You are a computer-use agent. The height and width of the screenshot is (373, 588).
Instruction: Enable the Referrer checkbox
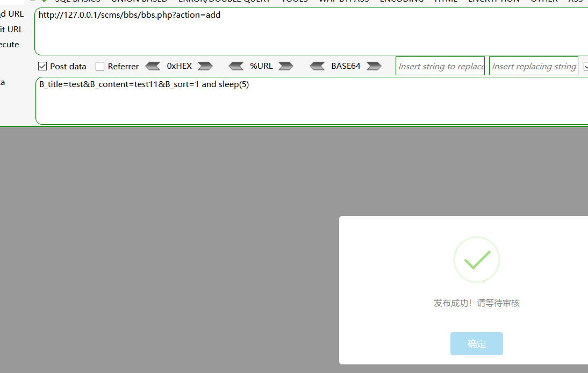100,67
